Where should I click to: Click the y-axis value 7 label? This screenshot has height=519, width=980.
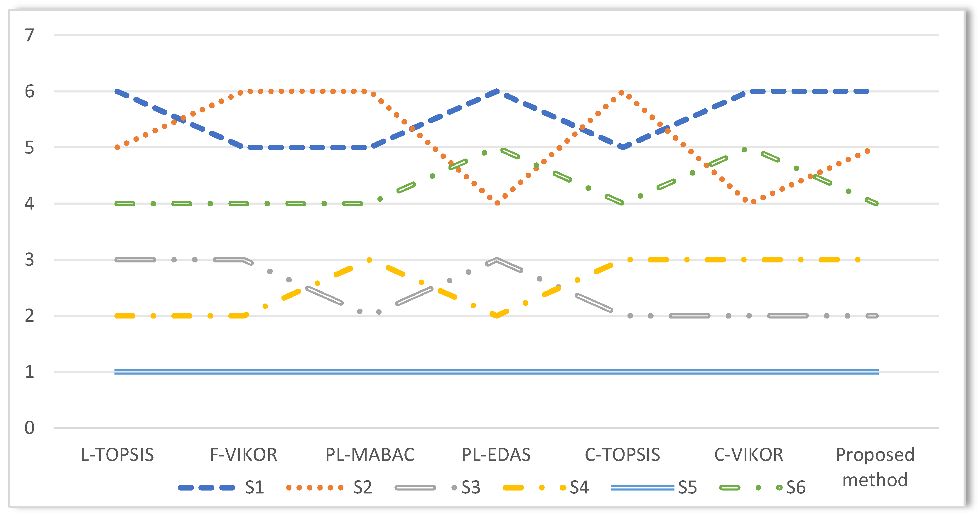tap(29, 36)
